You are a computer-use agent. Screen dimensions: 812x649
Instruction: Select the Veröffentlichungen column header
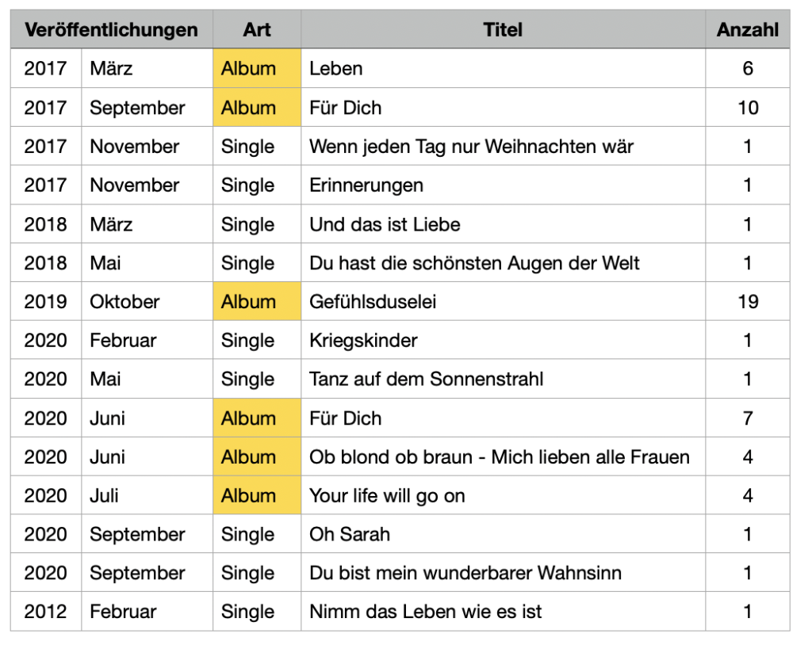tap(111, 29)
